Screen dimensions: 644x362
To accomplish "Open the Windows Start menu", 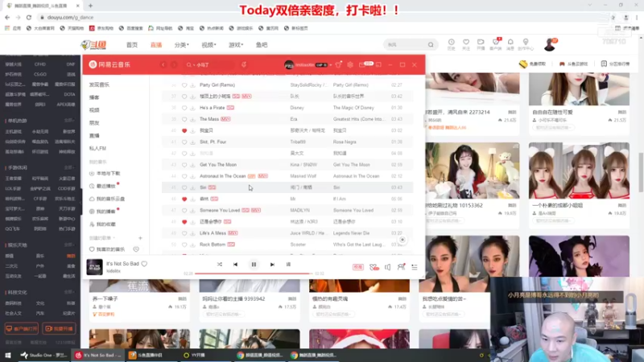I will 8,355.
